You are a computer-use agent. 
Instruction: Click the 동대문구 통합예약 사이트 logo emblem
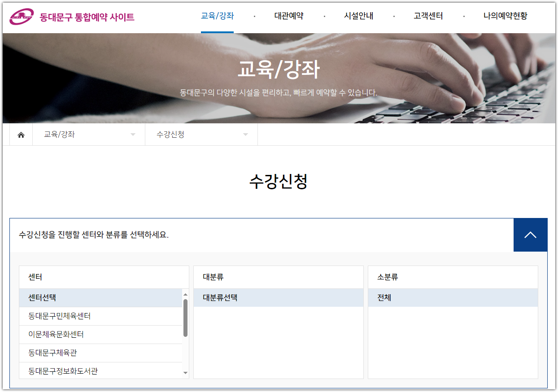click(21, 16)
